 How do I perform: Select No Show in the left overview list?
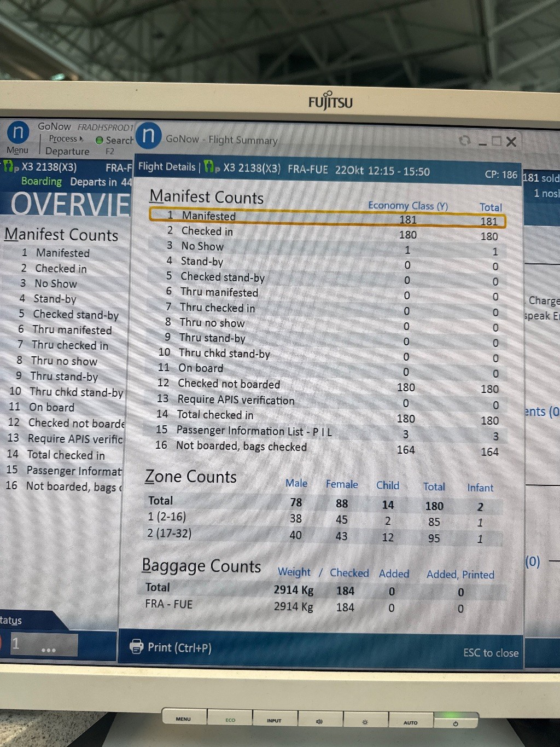(x=56, y=283)
